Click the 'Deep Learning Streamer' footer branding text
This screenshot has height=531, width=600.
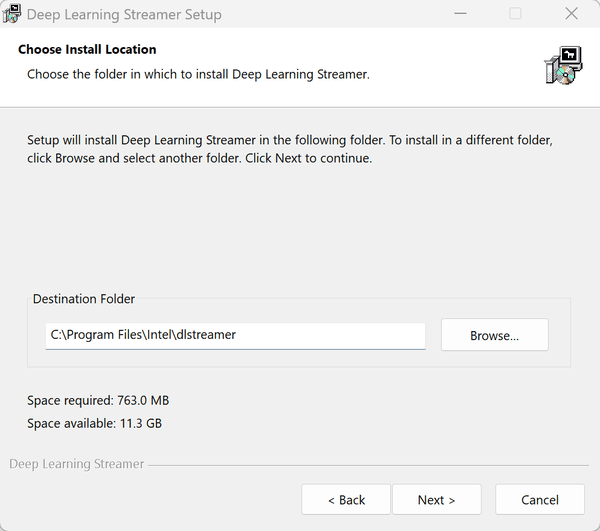pos(77,464)
